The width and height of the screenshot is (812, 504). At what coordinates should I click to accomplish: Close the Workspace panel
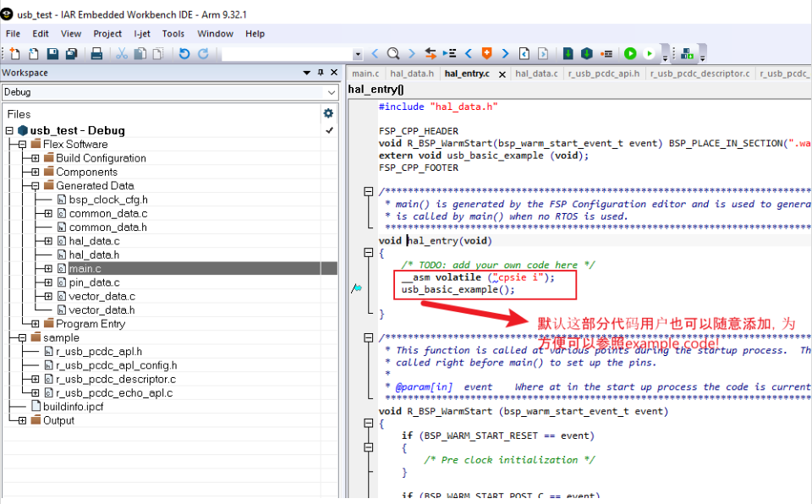[334, 73]
